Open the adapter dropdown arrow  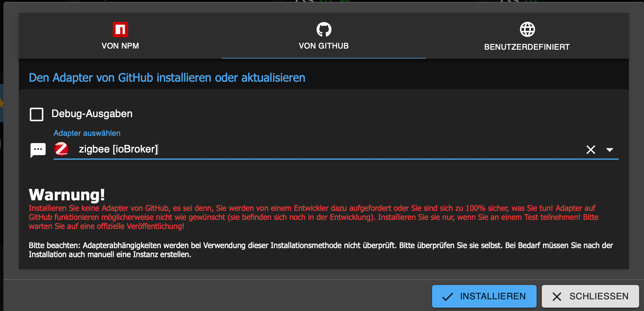[x=610, y=149]
